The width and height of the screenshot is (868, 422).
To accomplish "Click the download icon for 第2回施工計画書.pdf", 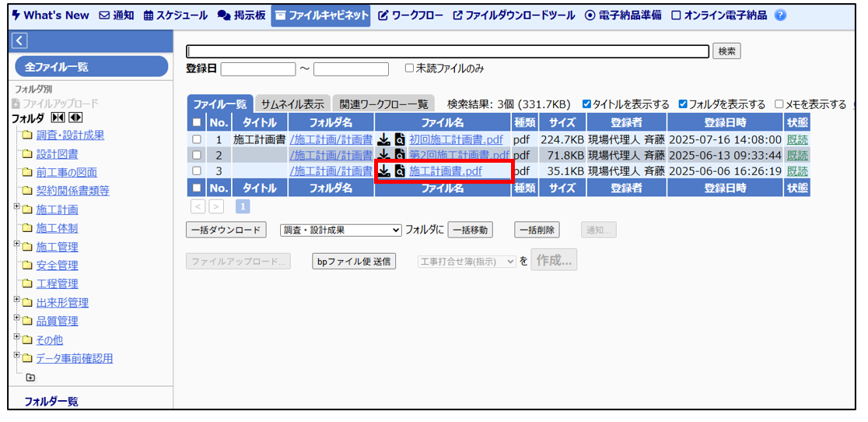I will coord(383,155).
